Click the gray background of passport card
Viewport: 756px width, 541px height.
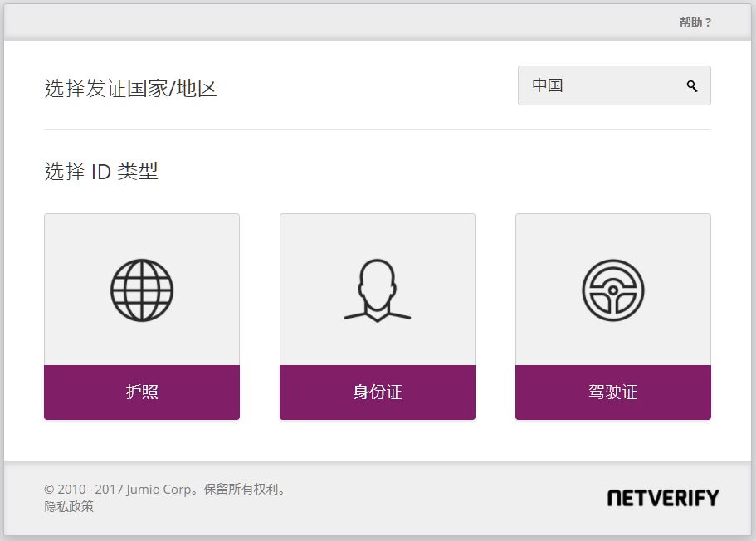coord(75,241)
